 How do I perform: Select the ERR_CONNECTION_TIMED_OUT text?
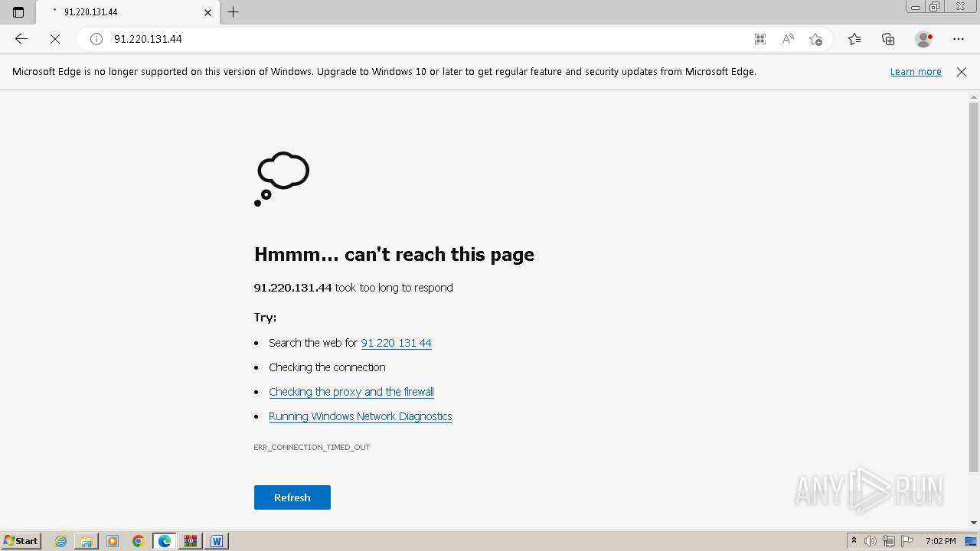click(x=312, y=447)
